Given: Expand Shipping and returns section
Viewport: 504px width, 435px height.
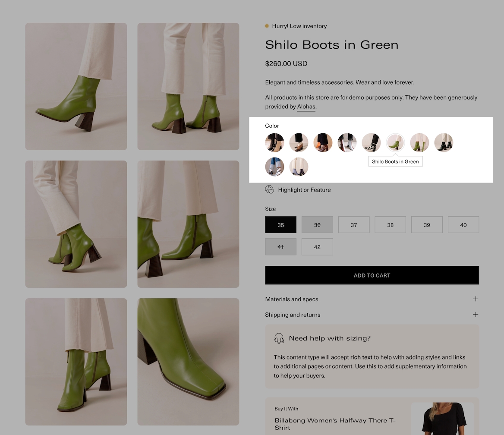Looking at the screenshot, I should 372,315.
